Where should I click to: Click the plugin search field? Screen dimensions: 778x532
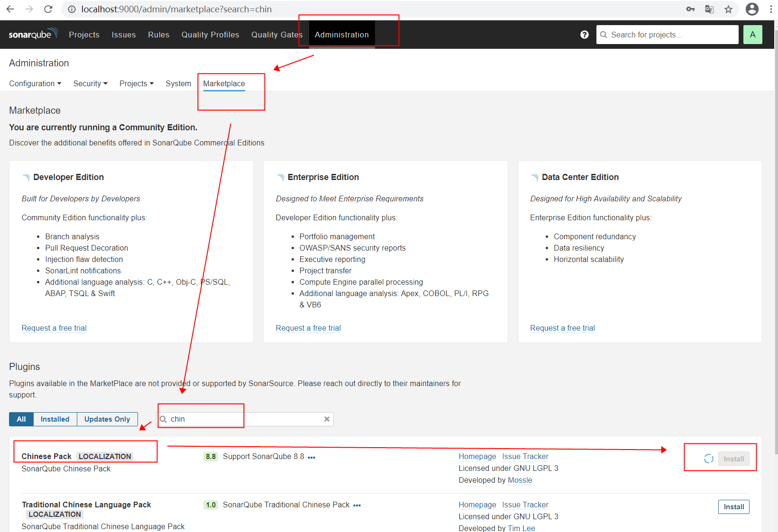coord(245,419)
